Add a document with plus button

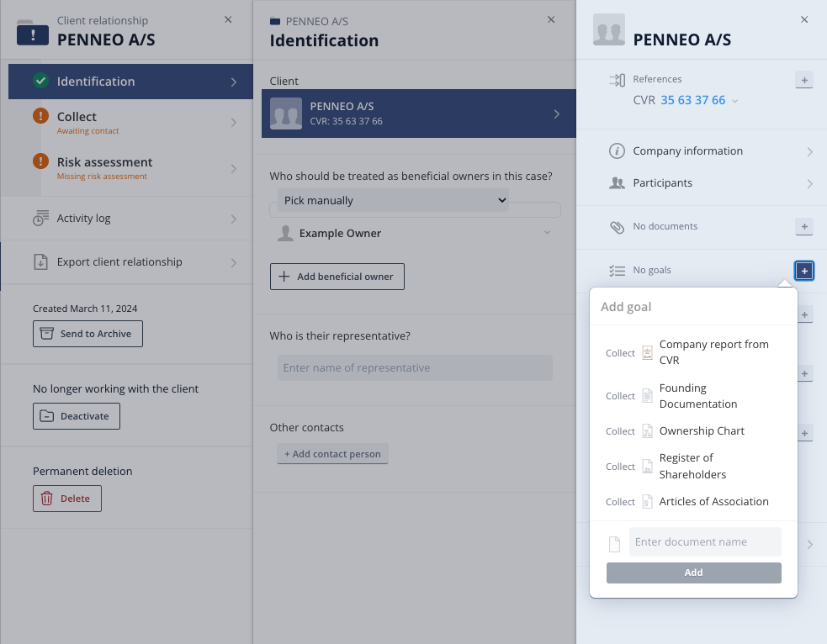pyautogui.click(x=804, y=227)
